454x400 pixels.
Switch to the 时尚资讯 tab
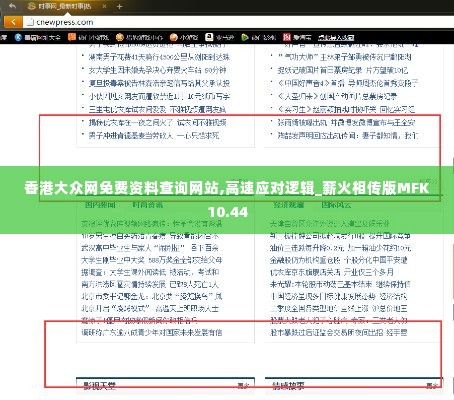click(147, 205)
